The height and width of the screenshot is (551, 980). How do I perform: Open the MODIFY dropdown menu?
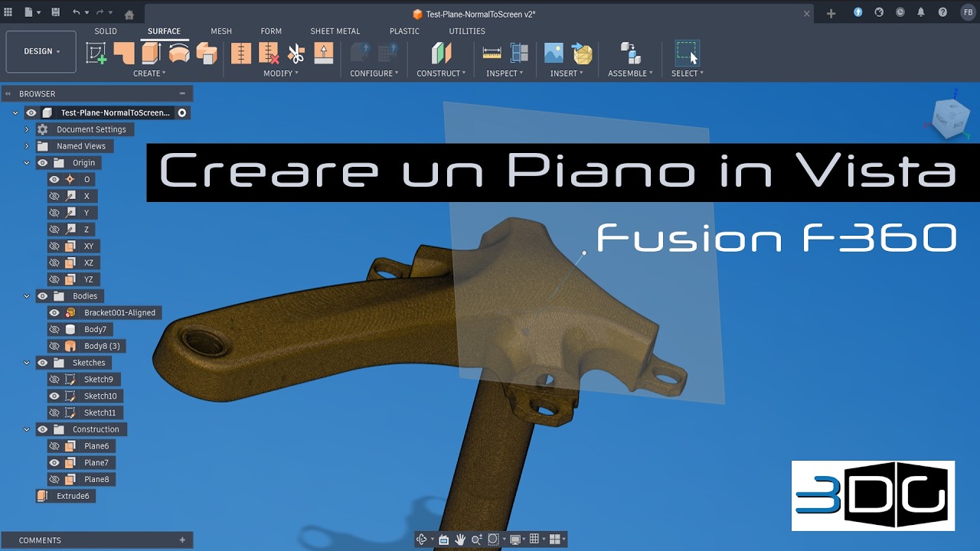(x=281, y=73)
